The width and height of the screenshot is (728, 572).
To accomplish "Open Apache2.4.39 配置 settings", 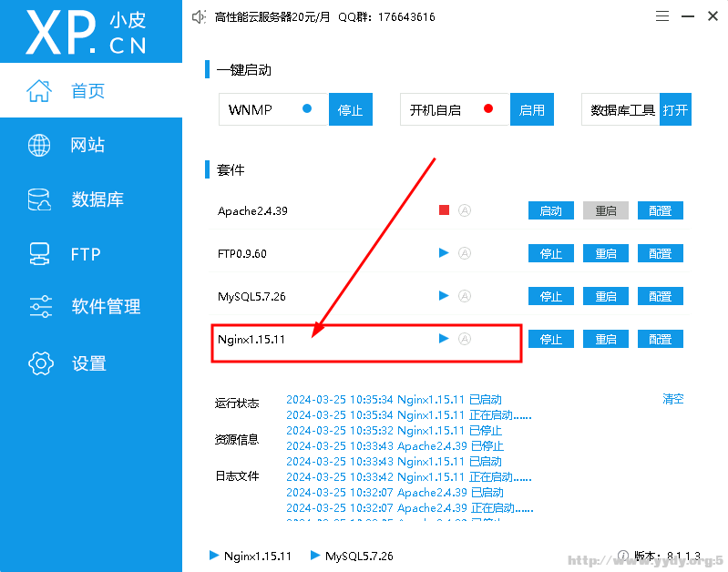I will pyautogui.click(x=661, y=210).
